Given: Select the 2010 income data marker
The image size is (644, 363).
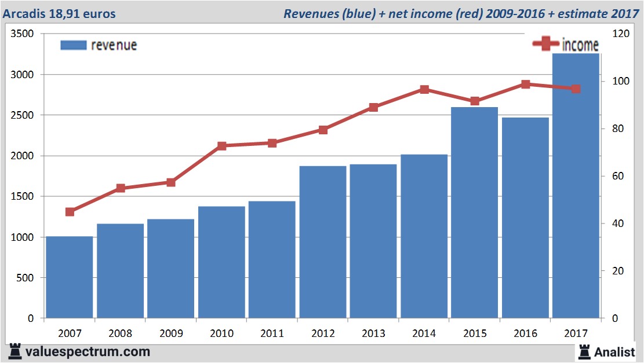Looking at the screenshot, I should (x=221, y=146).
